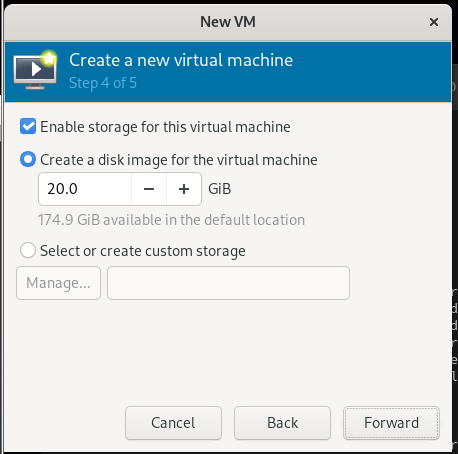Close the New VM dialog
This screenshot has width=458, height=454.
click(x=434, y=22)
